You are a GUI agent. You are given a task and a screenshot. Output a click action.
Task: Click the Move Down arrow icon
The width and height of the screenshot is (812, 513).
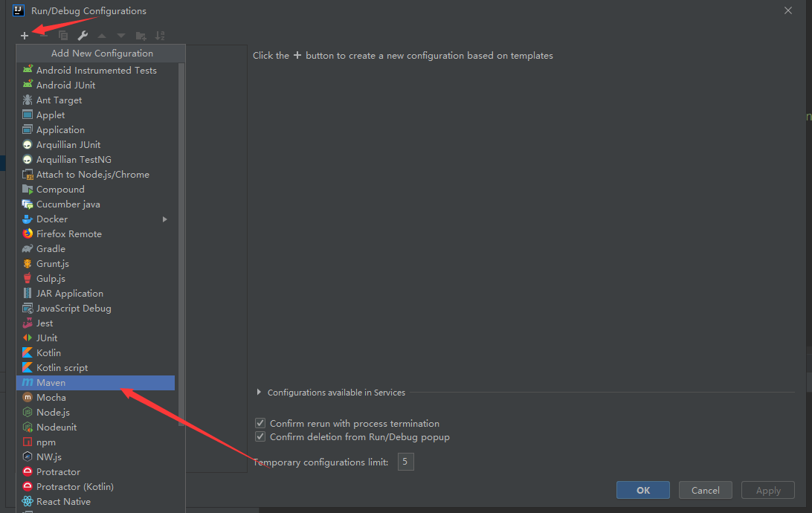pyautogui.click(x=121, y=36)
